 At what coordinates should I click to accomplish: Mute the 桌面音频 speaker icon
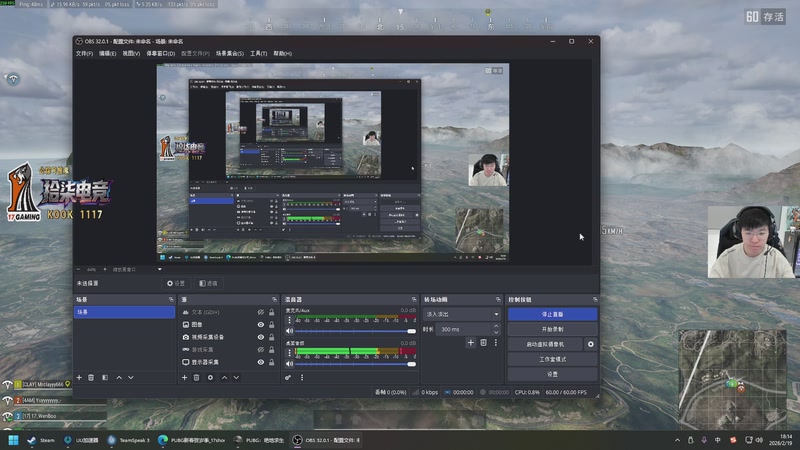click(289, 364)
